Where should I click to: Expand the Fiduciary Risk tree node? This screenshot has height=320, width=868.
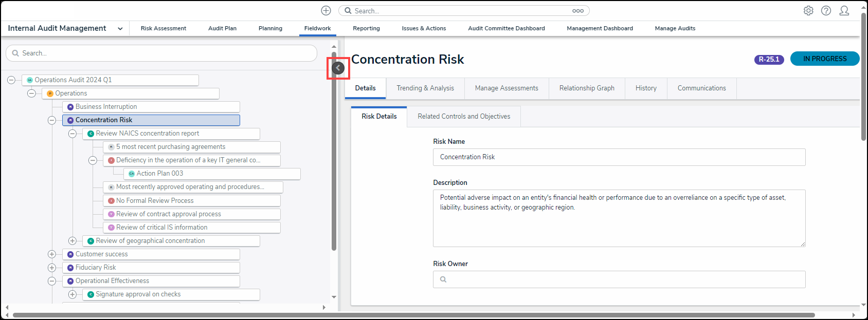pos(52,268)
